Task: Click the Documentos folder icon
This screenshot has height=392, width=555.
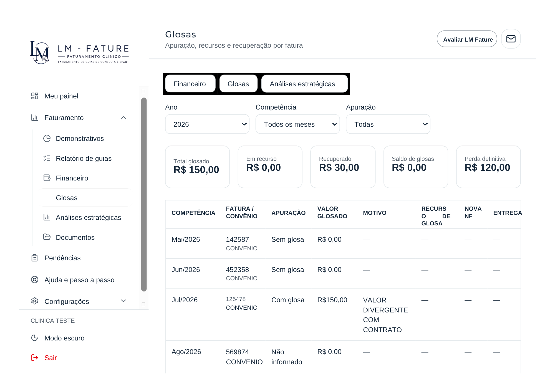Action: [47, 237]
